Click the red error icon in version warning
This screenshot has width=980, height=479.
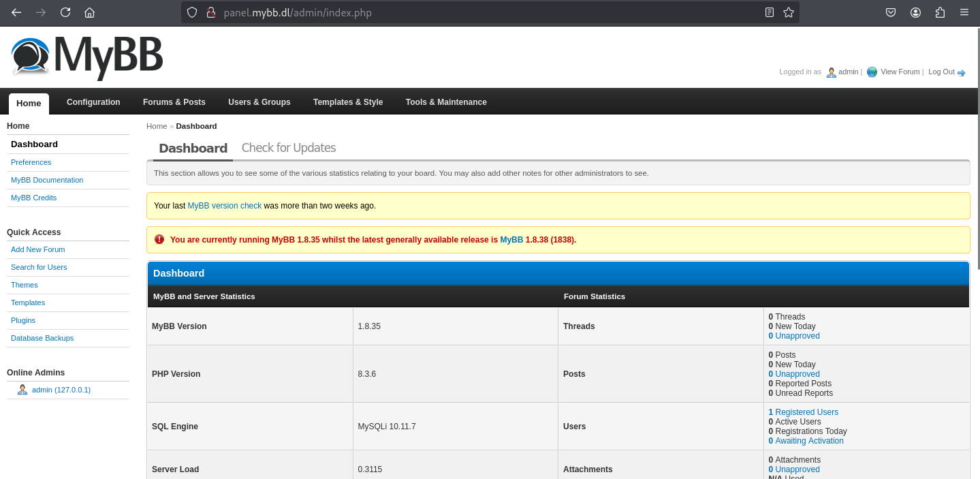(x=159, y=239)
